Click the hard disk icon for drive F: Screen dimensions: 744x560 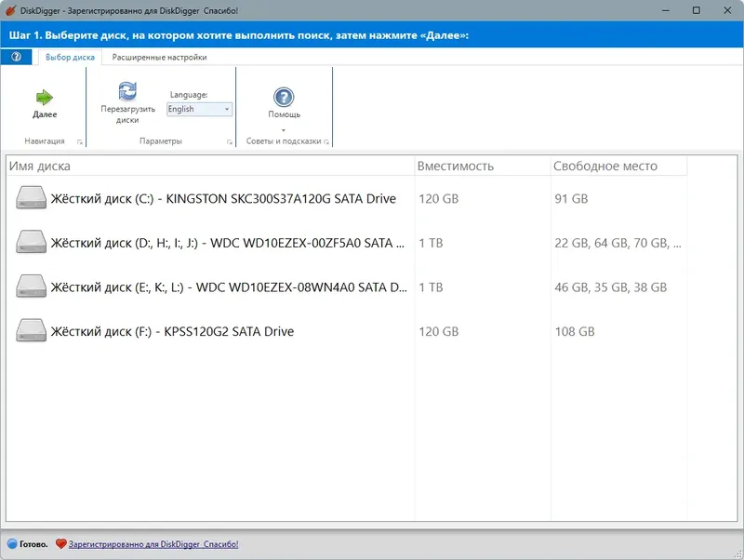pyautogui.click(x=31, y=330)
